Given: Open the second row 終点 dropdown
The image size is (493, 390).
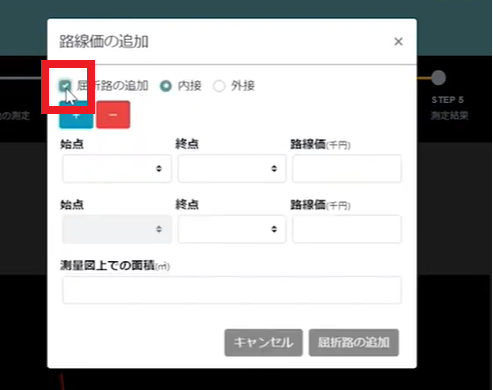Looking at the screenshot, I should click(232, 229).
